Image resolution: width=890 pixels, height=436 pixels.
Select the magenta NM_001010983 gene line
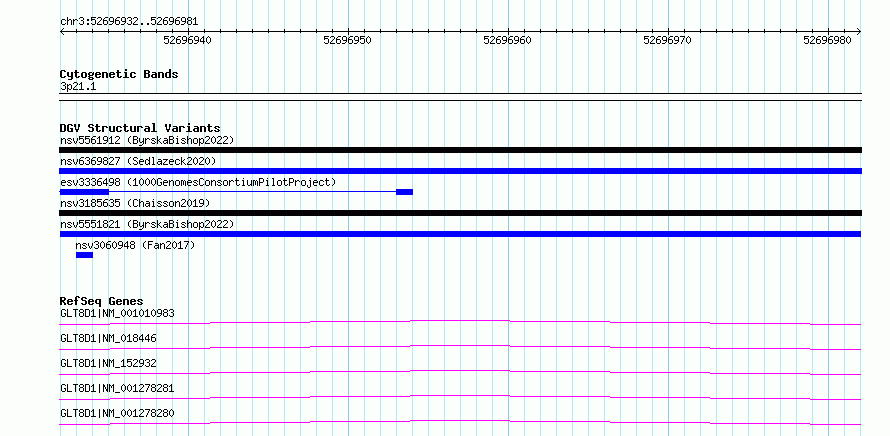460,322
